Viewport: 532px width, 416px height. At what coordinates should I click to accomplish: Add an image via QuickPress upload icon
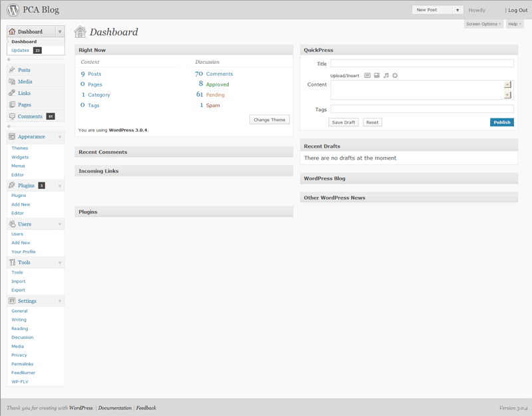tap(368, 75)
